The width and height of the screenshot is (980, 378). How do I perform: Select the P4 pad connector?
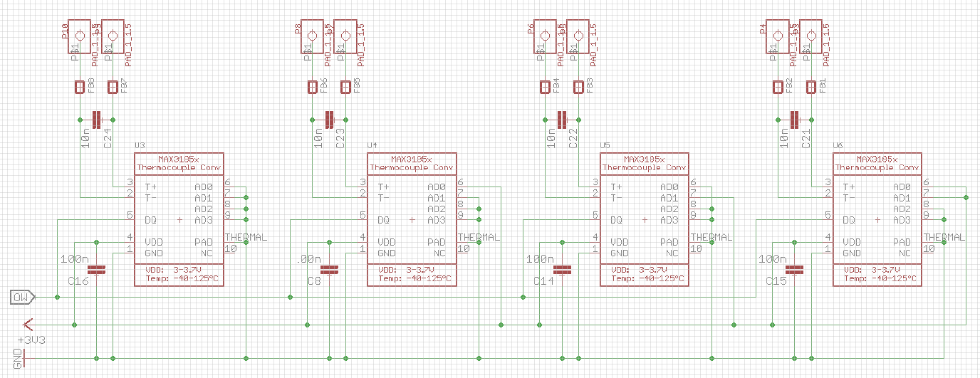pos(777,36)
